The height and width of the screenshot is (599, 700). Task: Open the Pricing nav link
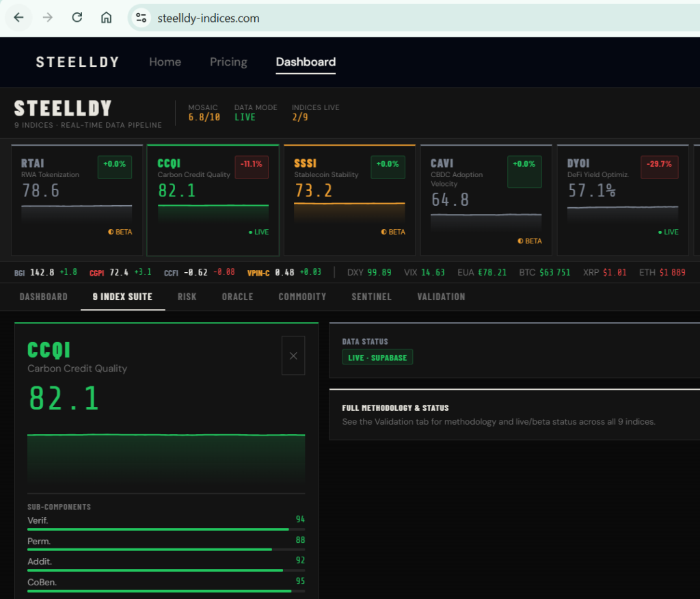(228, 62)
